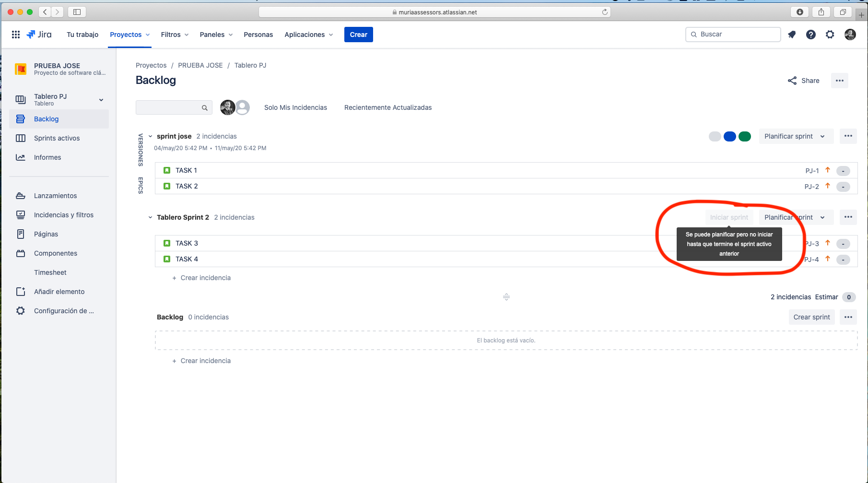868x483 pixels.
Task: Open Aplicaciones menu
Action: click(309, 35)
